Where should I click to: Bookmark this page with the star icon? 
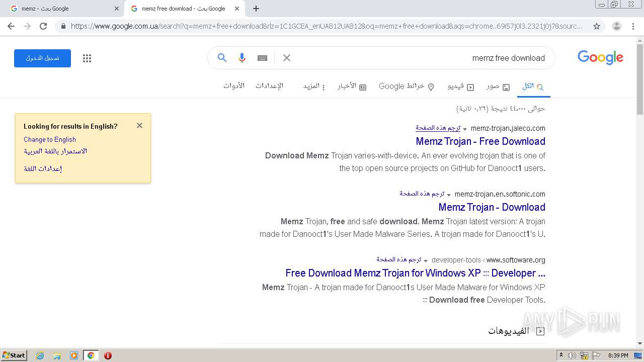click(x=597, y=26)
